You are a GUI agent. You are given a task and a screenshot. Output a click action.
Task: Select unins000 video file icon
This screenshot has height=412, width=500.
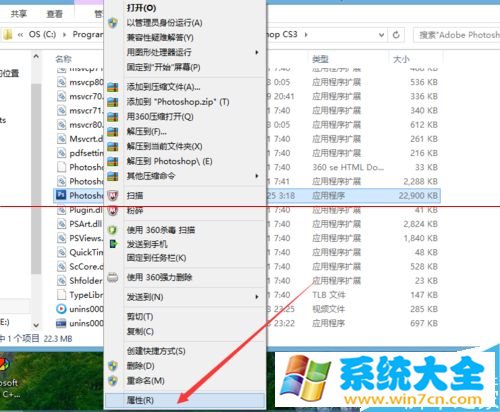point(61,309)
